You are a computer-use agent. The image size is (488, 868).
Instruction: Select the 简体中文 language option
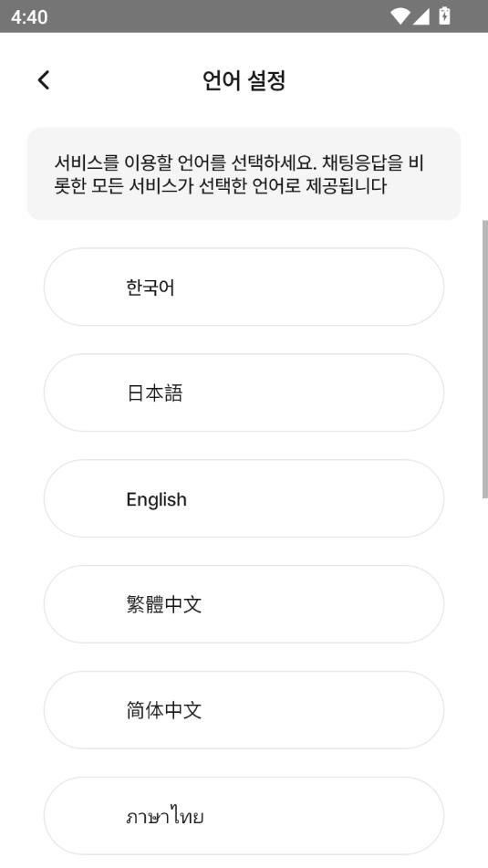click(x=244, y=710)
